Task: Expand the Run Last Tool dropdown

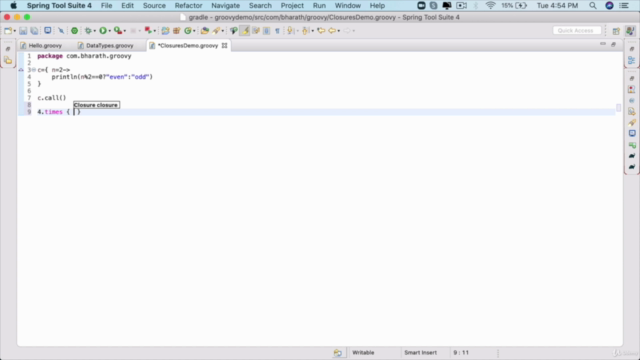Action: coord(124,31)
